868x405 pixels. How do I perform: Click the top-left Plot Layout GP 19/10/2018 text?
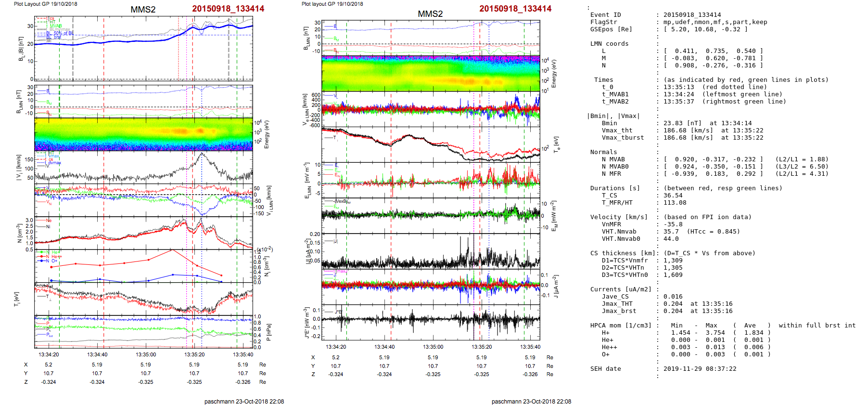pos(45,4)
